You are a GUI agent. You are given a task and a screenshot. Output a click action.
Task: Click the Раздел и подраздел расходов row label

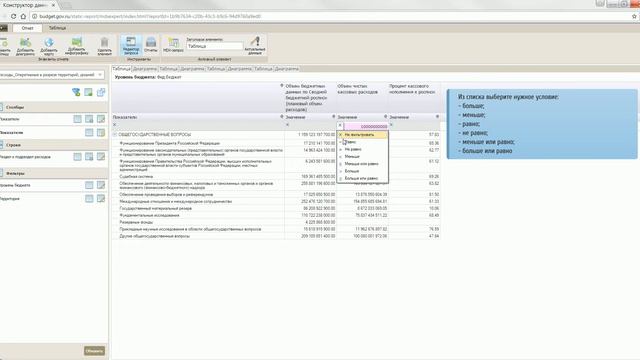[25, 157]
